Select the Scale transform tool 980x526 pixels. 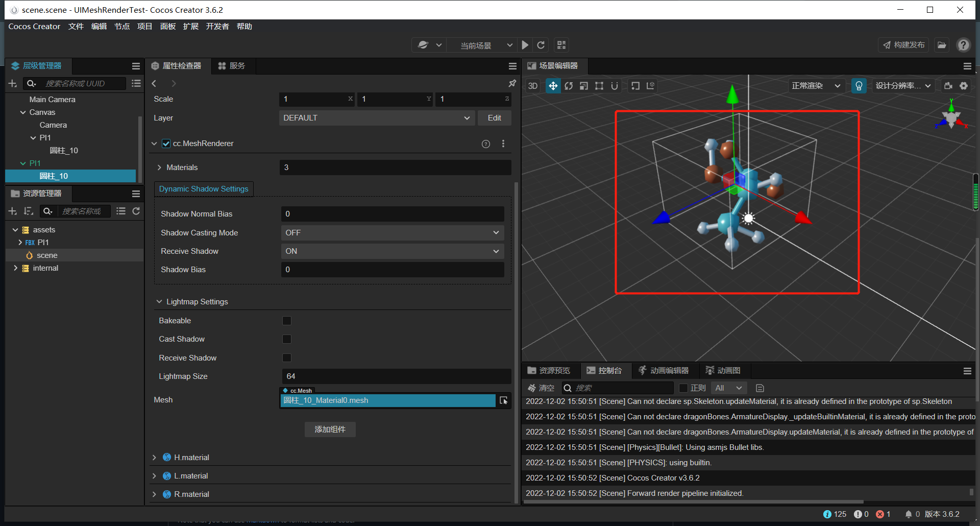[584, 86]
